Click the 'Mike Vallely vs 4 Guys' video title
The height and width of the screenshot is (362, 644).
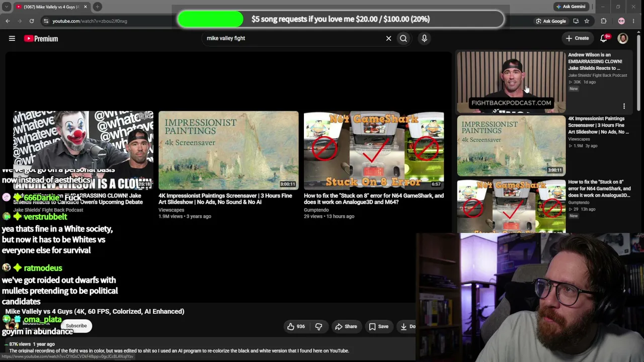[x=95, y=311]
